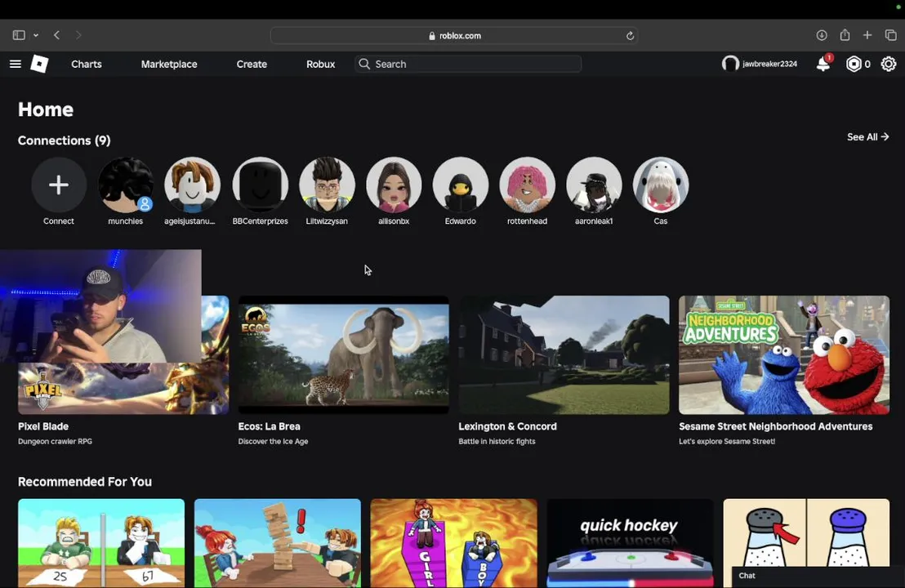Click the Pixel Blade title
The height and width of the screenshot is (588, 905).
click(43, 426)
